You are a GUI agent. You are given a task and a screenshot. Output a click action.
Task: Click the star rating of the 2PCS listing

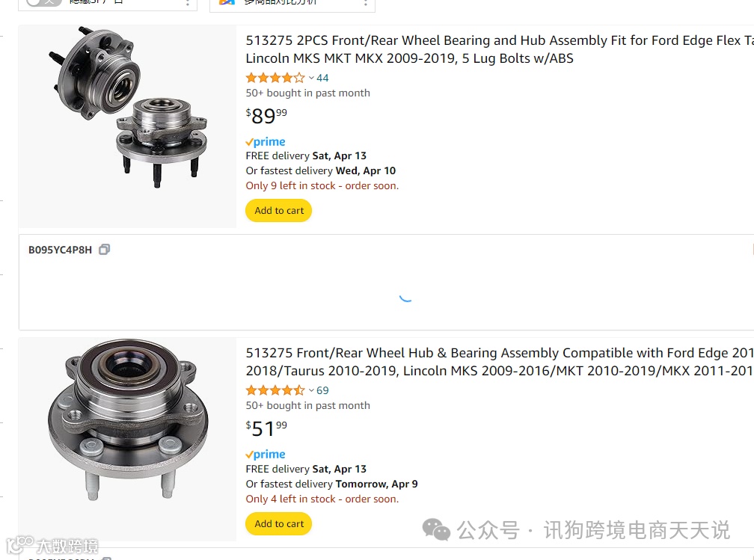275,78
